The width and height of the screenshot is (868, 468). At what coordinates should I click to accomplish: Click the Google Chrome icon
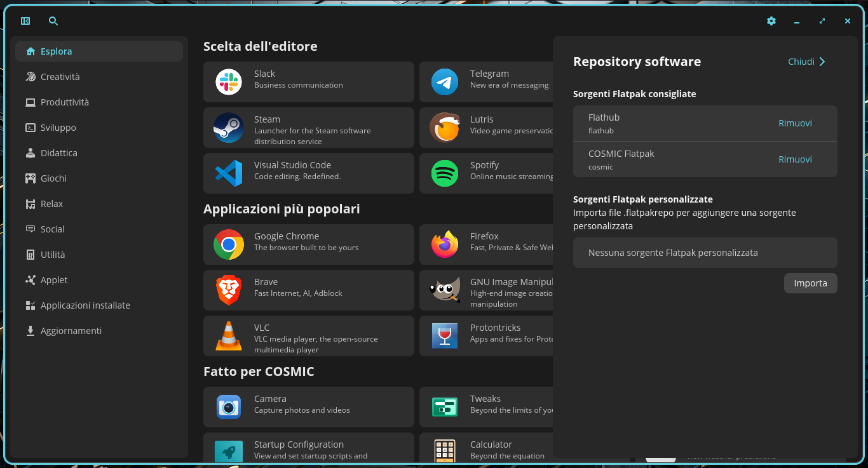click(229, 244)
